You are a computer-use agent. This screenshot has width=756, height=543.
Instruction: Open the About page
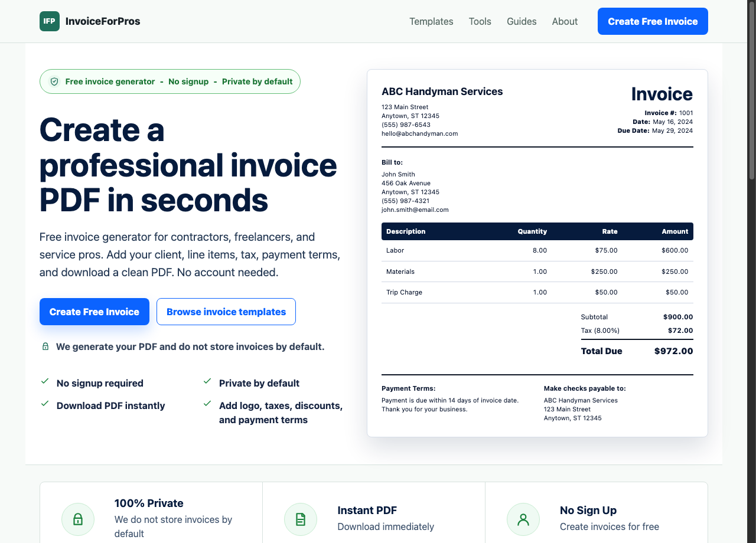[565, 21]
